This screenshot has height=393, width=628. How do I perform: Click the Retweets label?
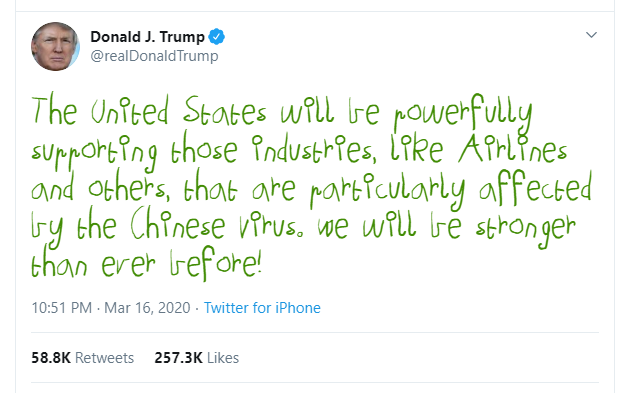(105, 358)
